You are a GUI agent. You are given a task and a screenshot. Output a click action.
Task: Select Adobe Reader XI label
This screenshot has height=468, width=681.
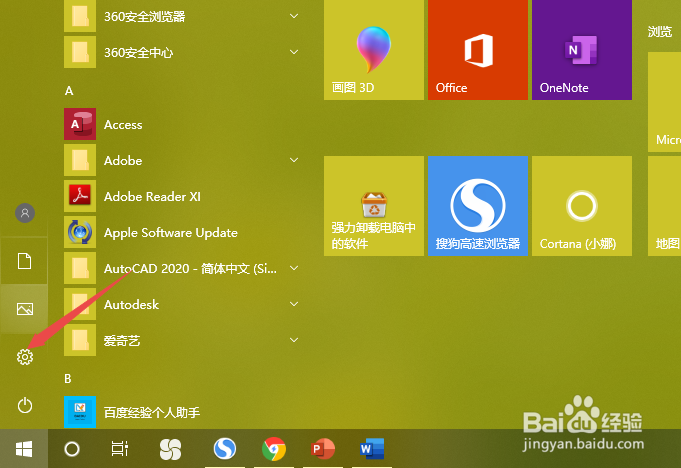[x=152, y=197]
